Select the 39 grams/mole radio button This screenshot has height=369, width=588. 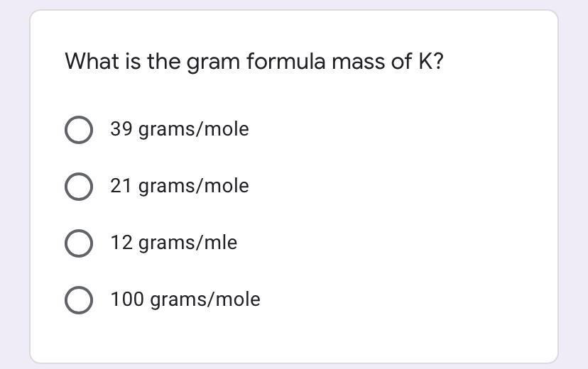(x=78, y=130)
